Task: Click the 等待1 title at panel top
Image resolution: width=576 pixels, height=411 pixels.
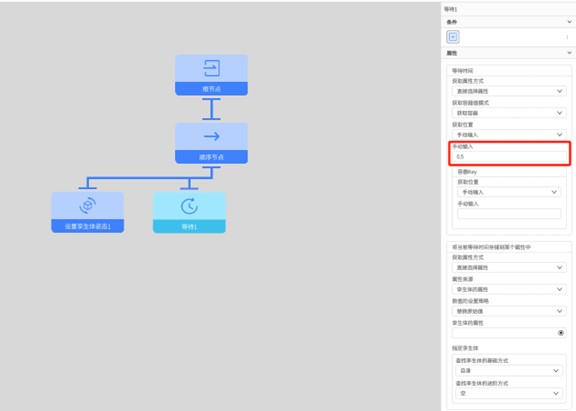Action: [x=450, y=9]
